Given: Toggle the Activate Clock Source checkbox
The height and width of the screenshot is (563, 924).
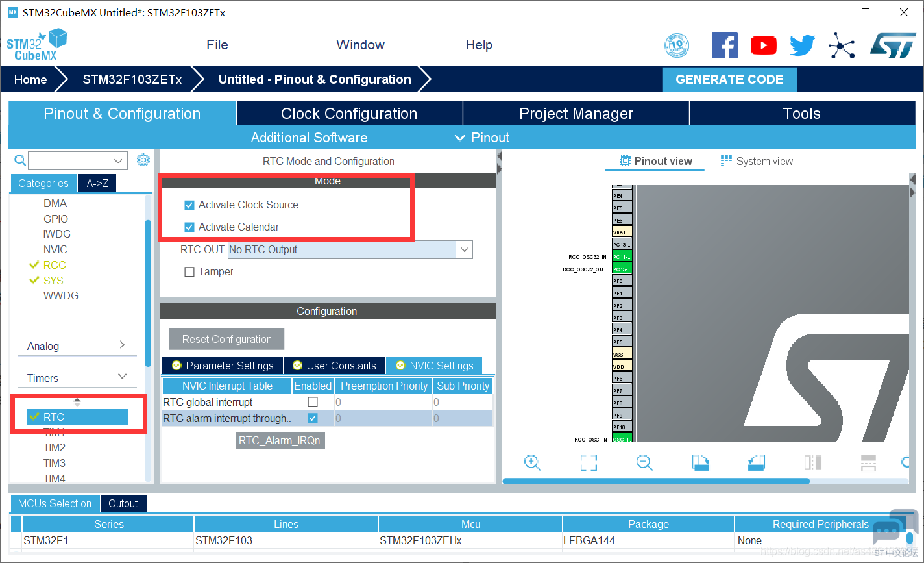Looking at the screenshot, I should (189, 205).
